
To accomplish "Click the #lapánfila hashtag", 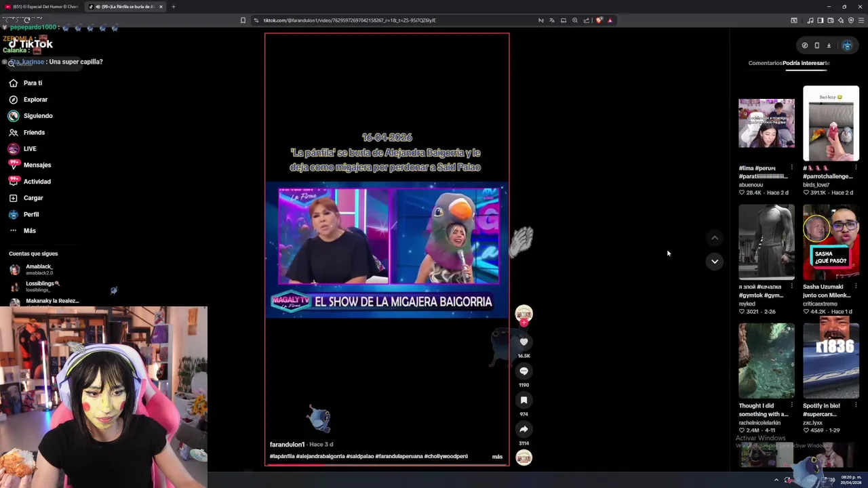I will click(282, 457).
